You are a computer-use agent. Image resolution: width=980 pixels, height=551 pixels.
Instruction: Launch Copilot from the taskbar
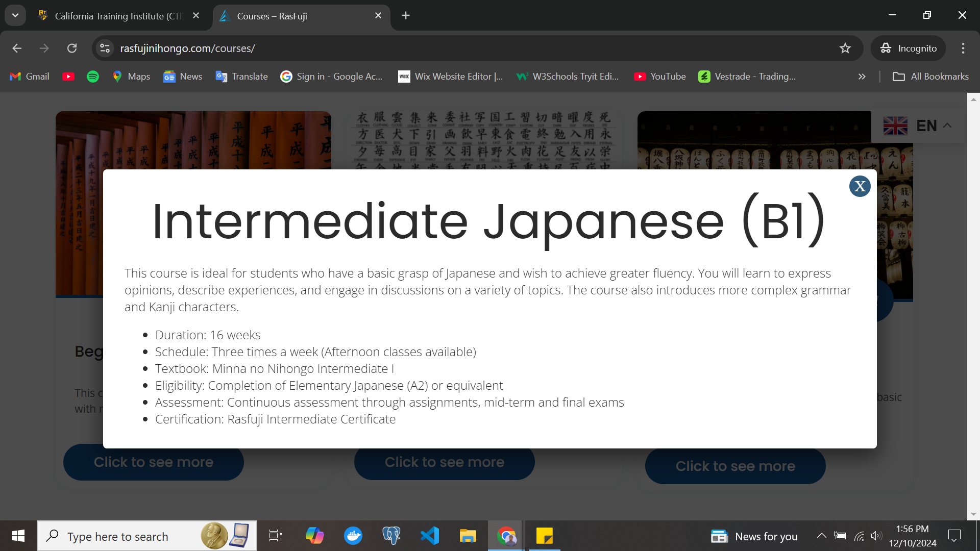coord(314,536)
